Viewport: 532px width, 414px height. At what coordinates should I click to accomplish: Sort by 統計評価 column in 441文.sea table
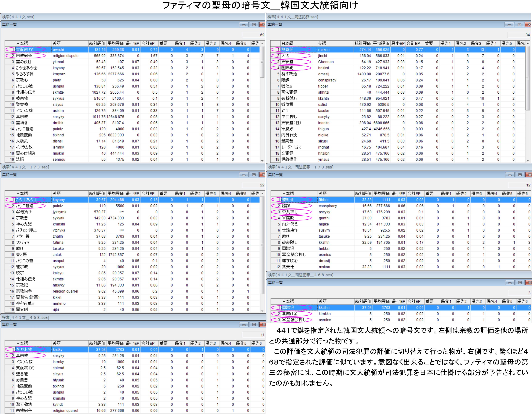click(x=97, y=43)
